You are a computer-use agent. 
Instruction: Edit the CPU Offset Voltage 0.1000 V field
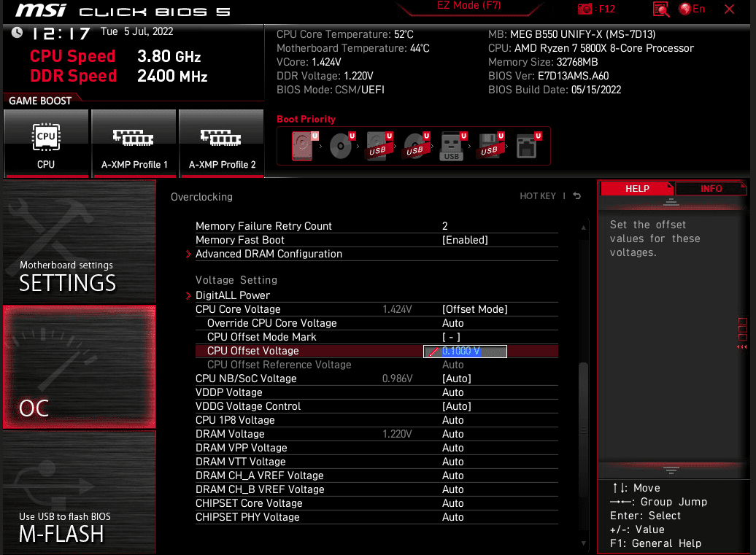pos(465,352)
